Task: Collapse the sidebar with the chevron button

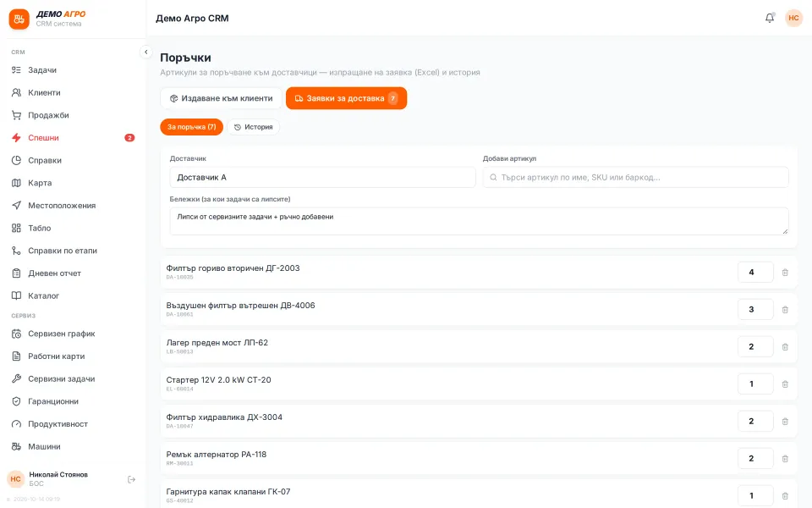Action: [146, 52]
